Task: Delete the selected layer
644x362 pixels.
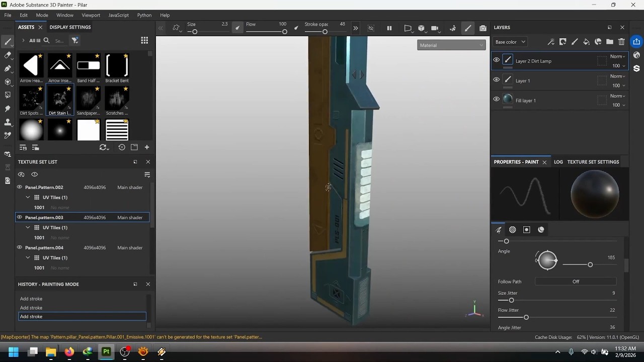Action: point(621,42)
